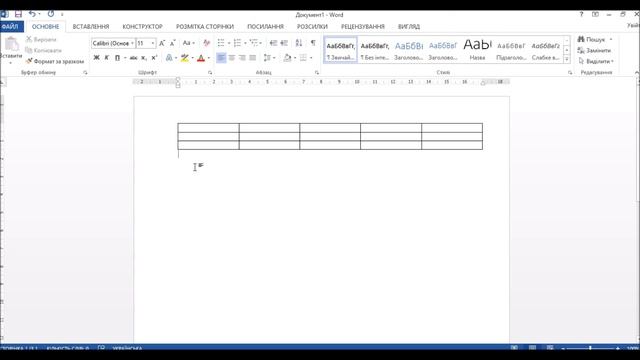The width and height of the screenshot is (640, 360).
Task: Toggle strikethrough (abc) formatting
Action: coord(133,58)
